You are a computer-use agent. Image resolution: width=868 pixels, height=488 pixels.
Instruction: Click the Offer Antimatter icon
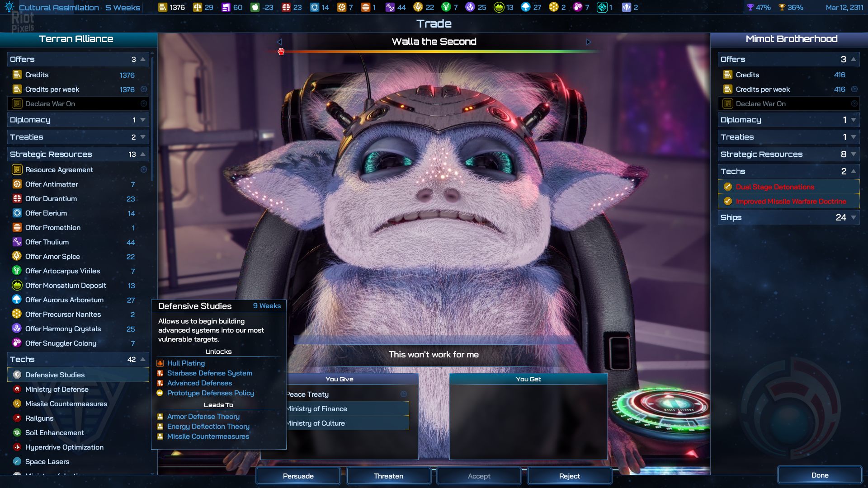[x=17, y=184]
